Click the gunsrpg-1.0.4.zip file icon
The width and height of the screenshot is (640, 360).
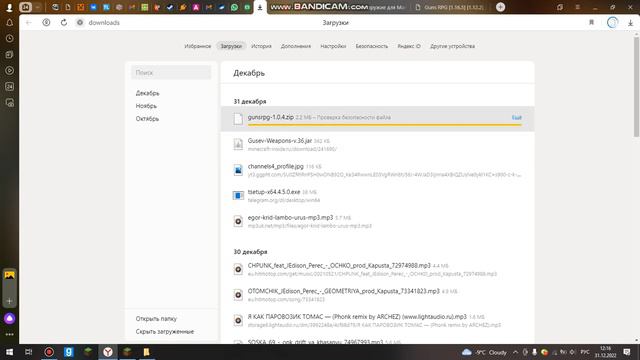click(238, 119)
